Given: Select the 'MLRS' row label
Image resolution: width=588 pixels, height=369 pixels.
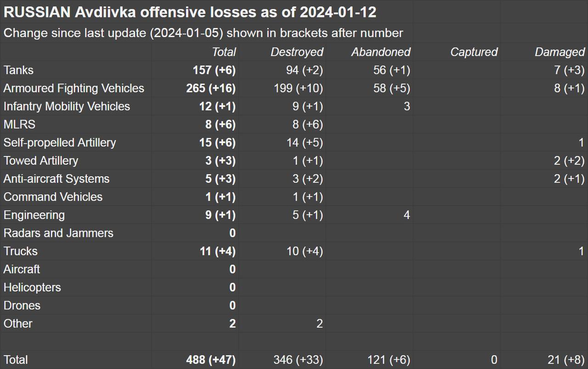Looking at the screenshot, I should click(x=19, y=124).
